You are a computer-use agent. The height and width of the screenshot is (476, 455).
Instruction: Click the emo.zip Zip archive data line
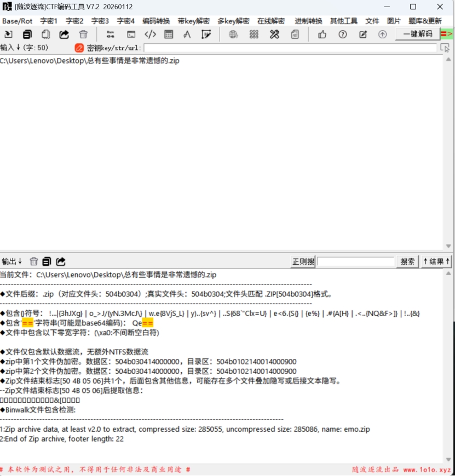click(x=185, y=429)
